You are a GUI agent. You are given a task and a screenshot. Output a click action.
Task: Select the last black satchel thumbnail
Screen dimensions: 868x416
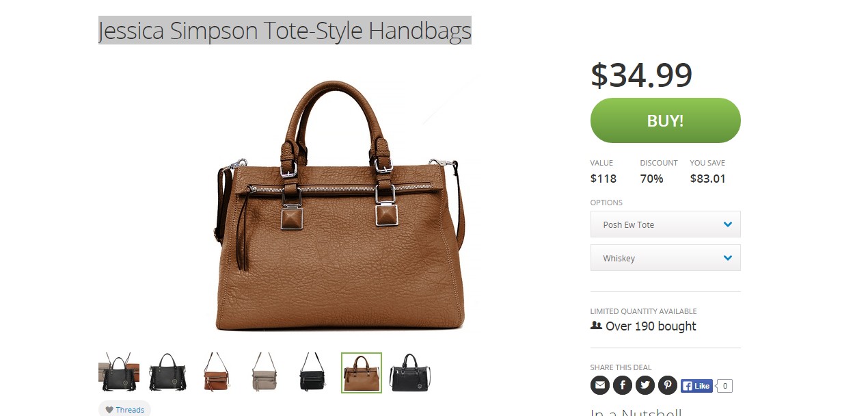(x=410, y=373)
